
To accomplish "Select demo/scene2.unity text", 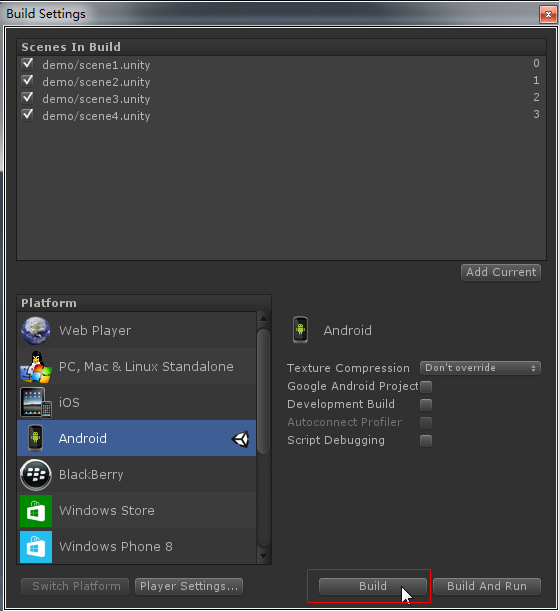I will point(96,82).
